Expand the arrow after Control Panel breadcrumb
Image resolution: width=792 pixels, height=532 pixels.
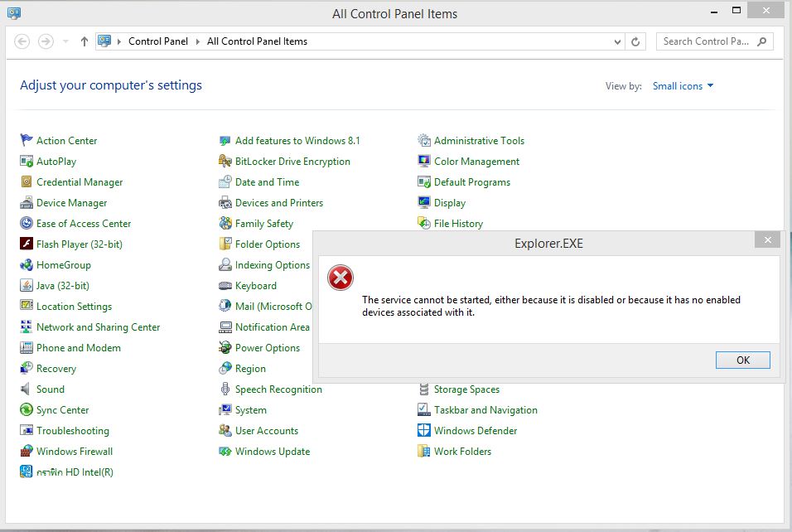197,41
